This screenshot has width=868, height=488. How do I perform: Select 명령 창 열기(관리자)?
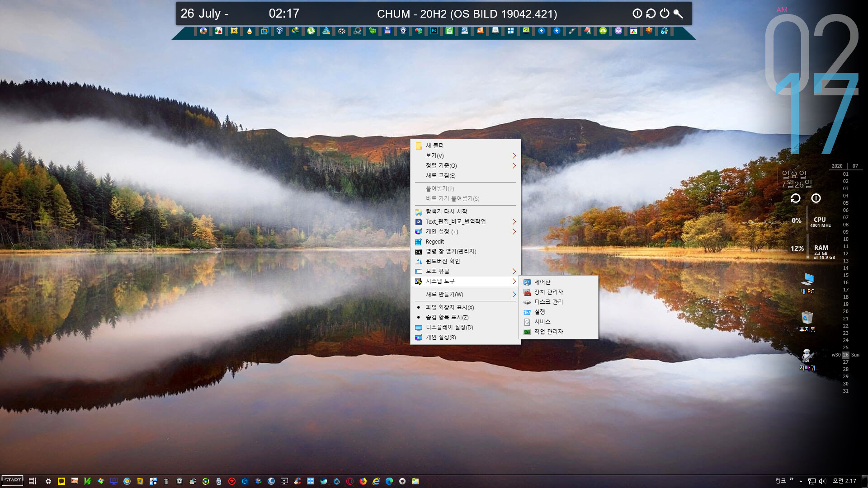(465, 251)
